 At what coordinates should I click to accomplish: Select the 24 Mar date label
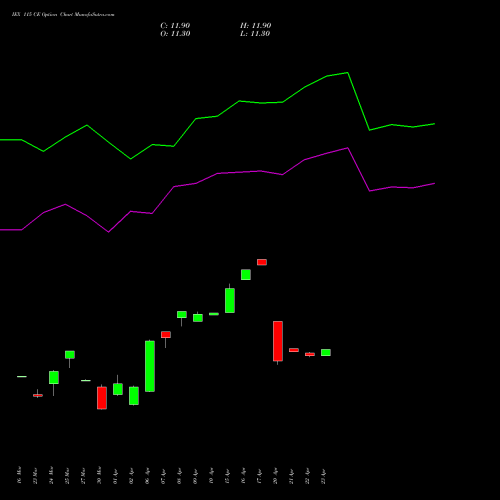click(51, 476)
